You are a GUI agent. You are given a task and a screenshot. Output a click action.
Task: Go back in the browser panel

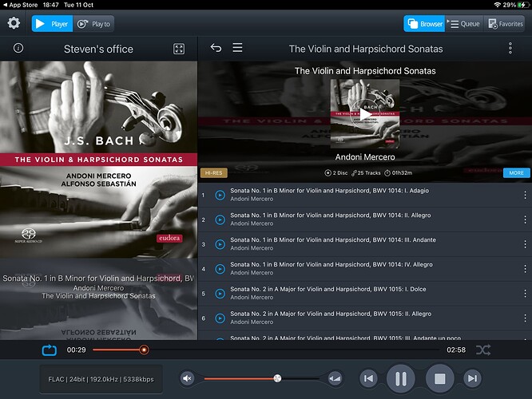click(216, 48)
